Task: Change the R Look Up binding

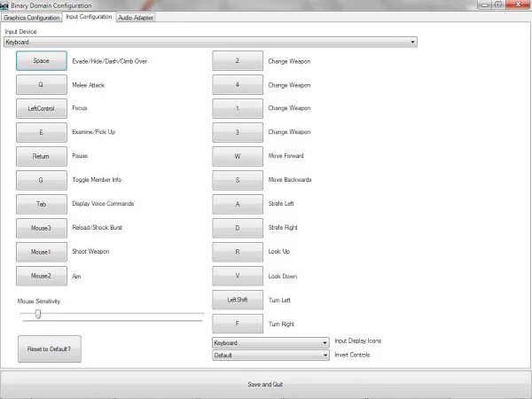Action: pyautogui.click(x=238, y=252)
